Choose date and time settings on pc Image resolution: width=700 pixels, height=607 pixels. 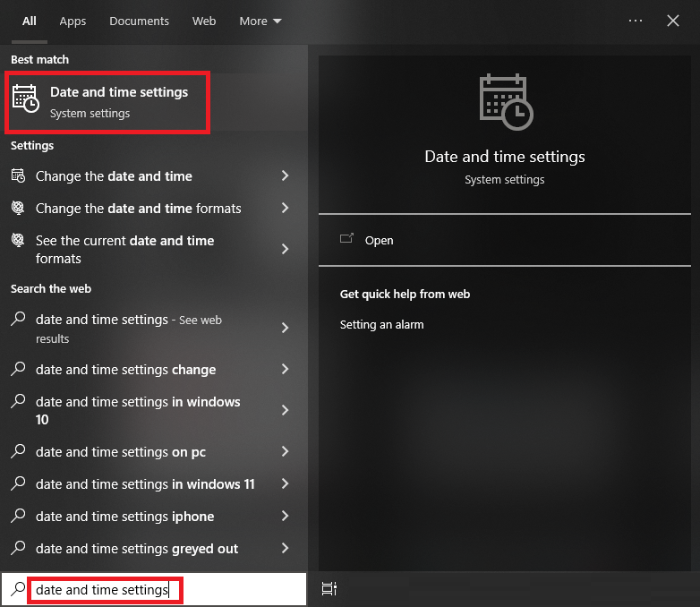pos(154,451)
